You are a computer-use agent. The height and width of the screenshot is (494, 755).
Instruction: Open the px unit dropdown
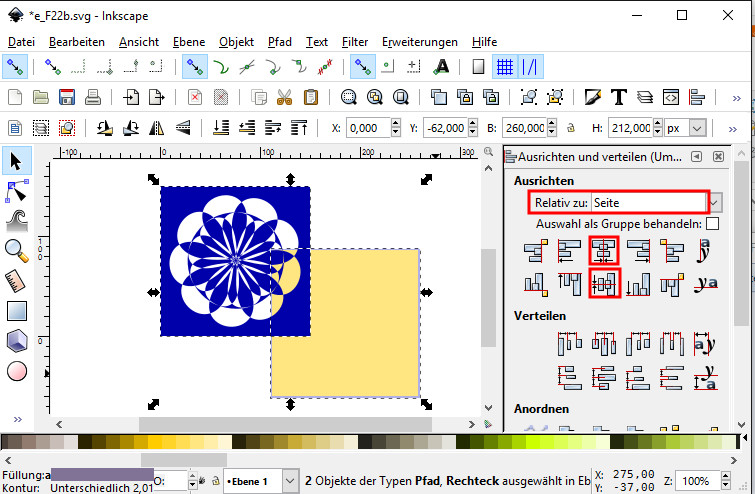tap(697, 128)
